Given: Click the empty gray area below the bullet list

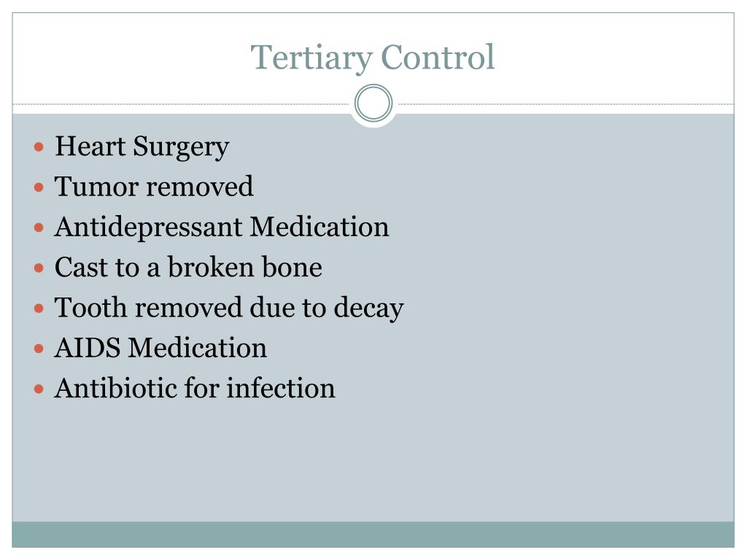Looking at the screenshot, I should click(373, 462).
